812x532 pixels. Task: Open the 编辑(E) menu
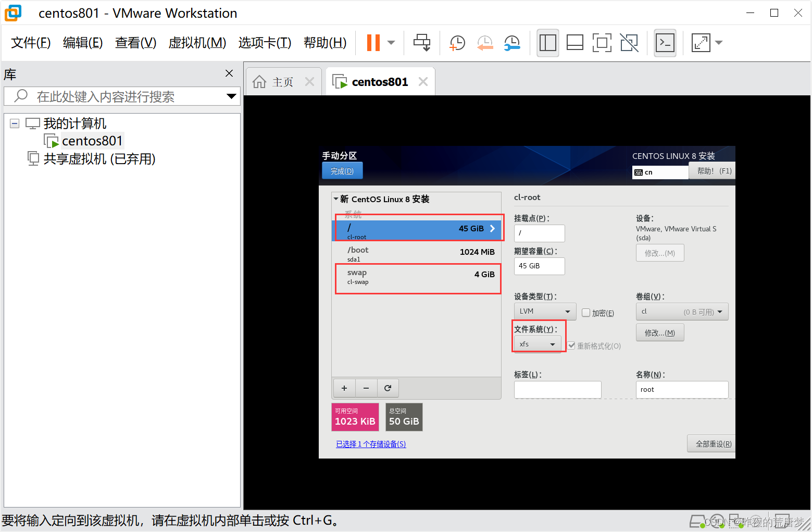83,43
